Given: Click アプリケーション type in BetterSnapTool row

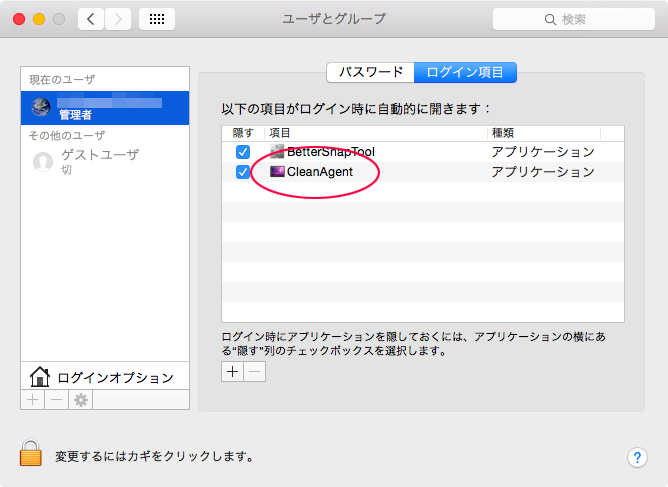Looking at the screenshot, I should click(543, 152).
